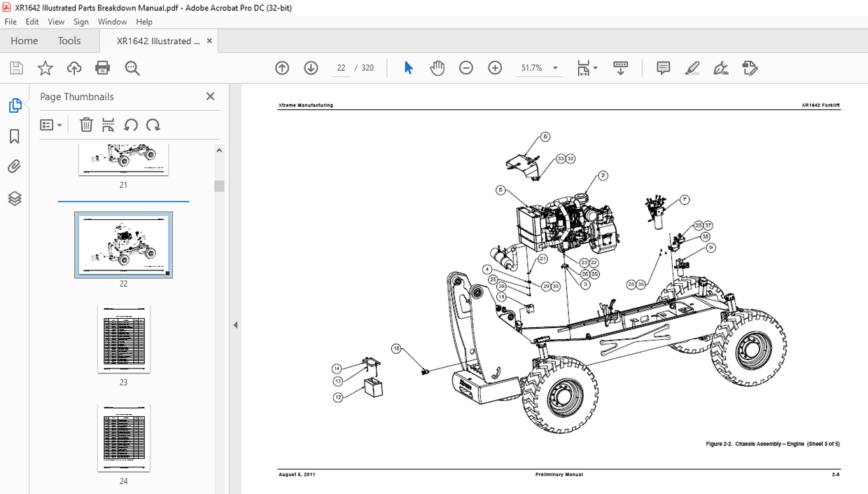The image size is (868, 494).
Task: Activate the Selection tool arrow
Action: tap(408, 67)
